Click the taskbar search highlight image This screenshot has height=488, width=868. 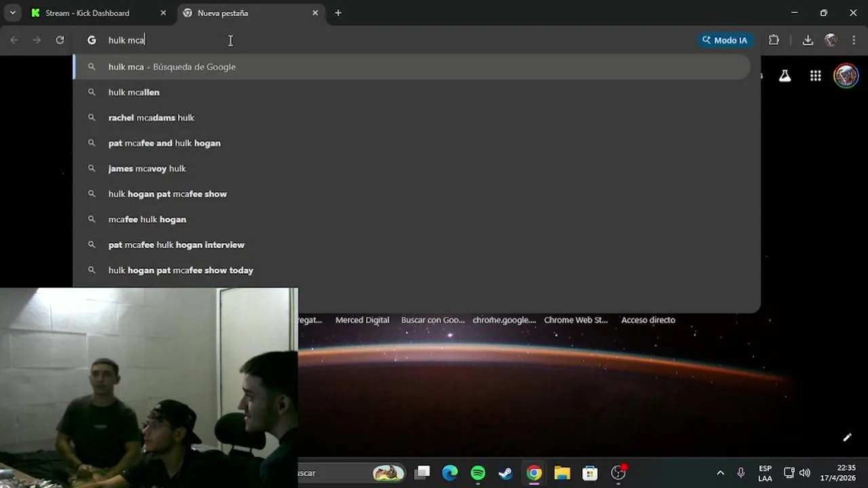point(389,472)
